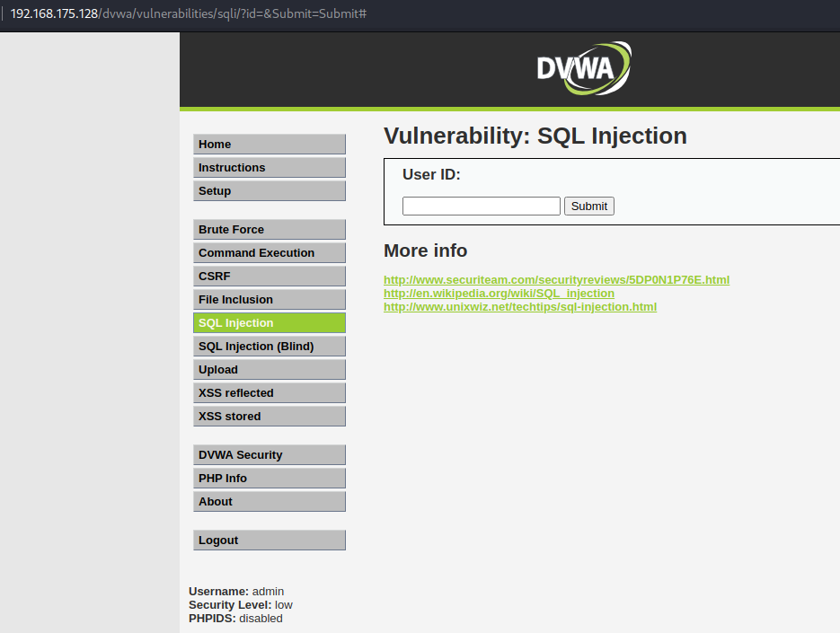
Task: View the PHP Info page
Action: pyautogui.click(x=270, y=479)
